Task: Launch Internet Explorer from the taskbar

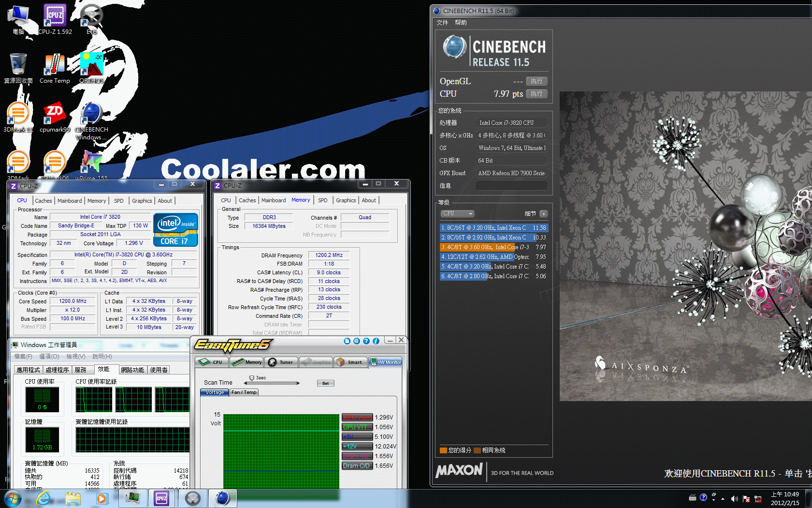Action: click(x=43, y=498)
